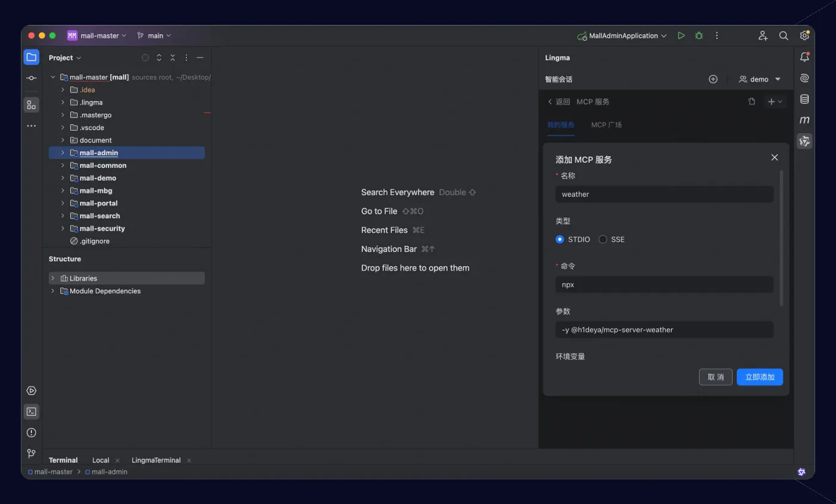
Task: Open IDE settings gear icon
Action: pyautogui.click(x=804, y=36)
